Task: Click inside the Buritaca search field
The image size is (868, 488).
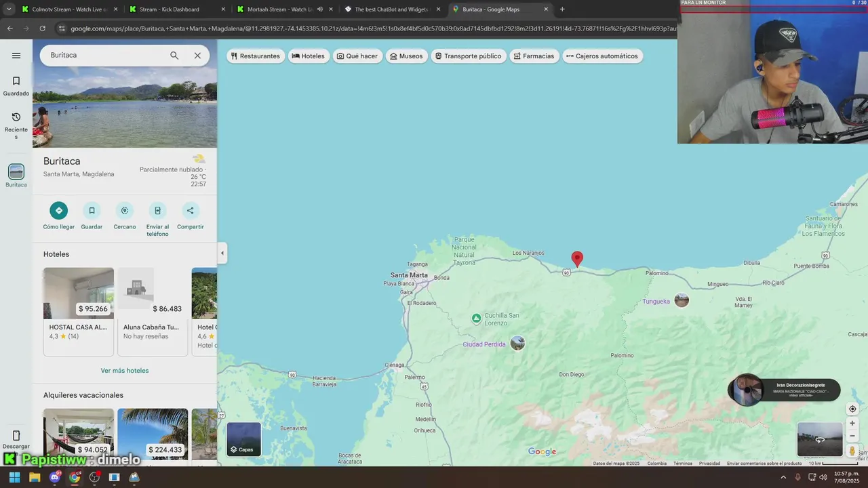Action: [x=105, y=56]
